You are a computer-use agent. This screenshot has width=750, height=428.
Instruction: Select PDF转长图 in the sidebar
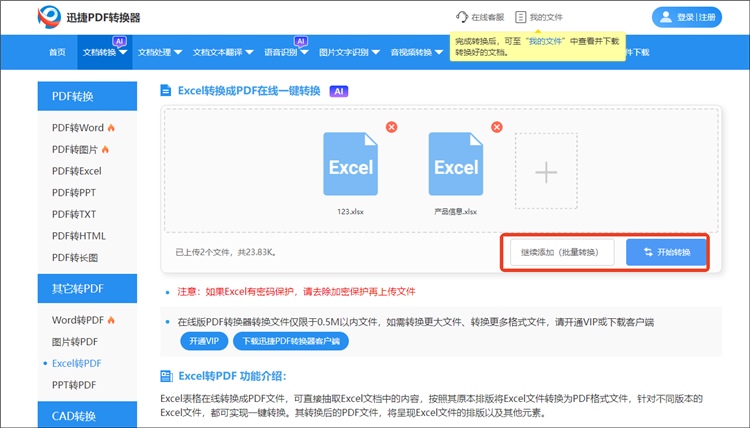tap(75, 257)
